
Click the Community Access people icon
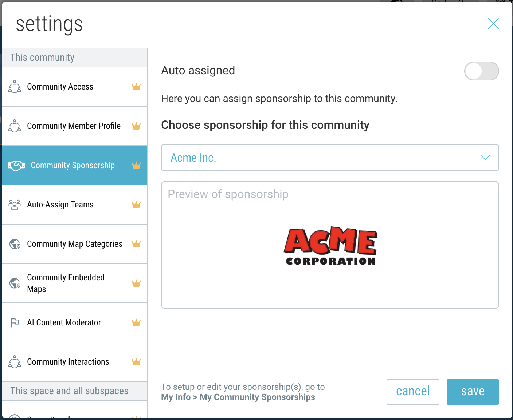15,87
